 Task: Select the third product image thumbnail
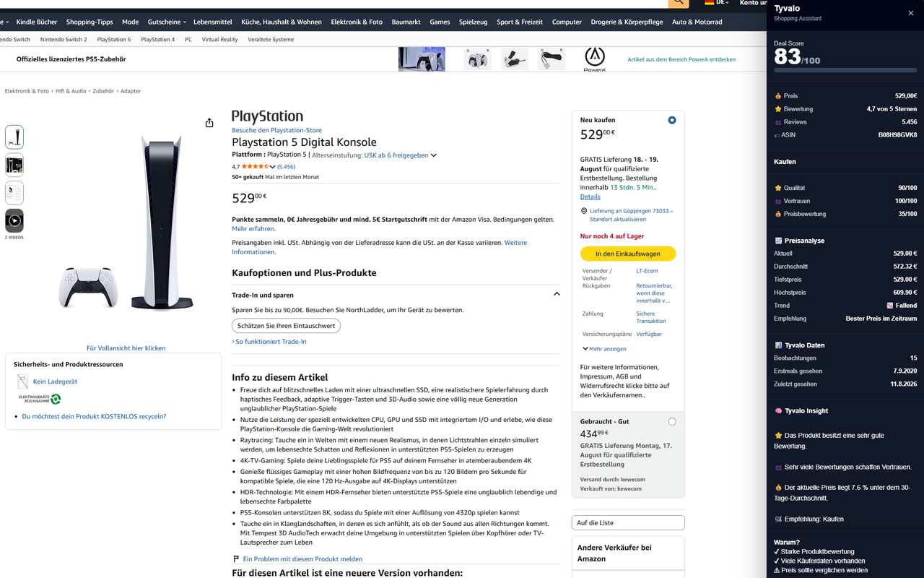[x=14, y=193]
